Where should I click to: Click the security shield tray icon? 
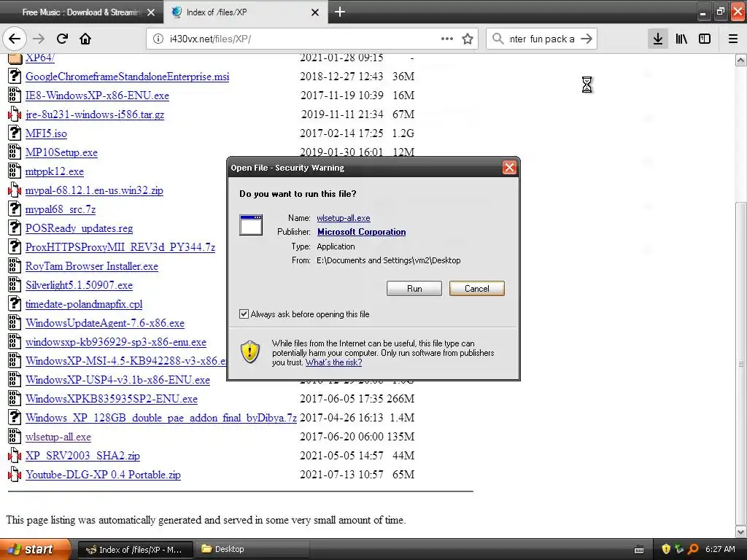pos(666,549)
